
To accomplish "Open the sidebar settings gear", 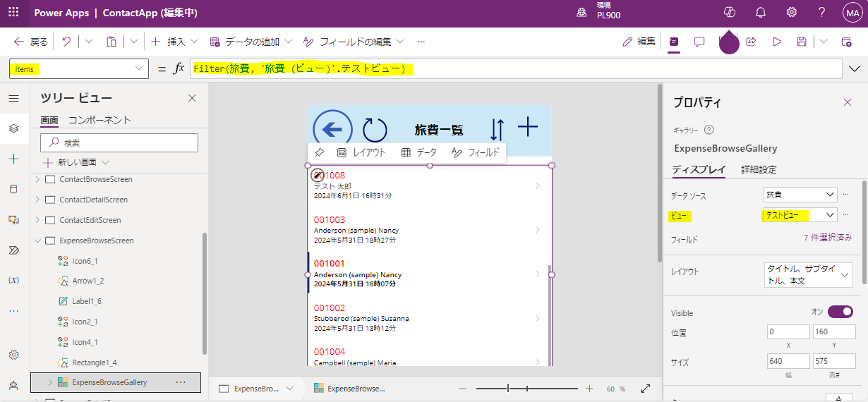I will point(14,355).
